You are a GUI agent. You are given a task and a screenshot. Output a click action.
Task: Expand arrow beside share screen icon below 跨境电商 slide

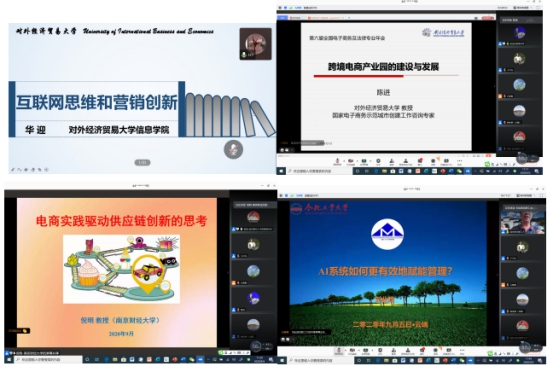click(x=370, y=161)
